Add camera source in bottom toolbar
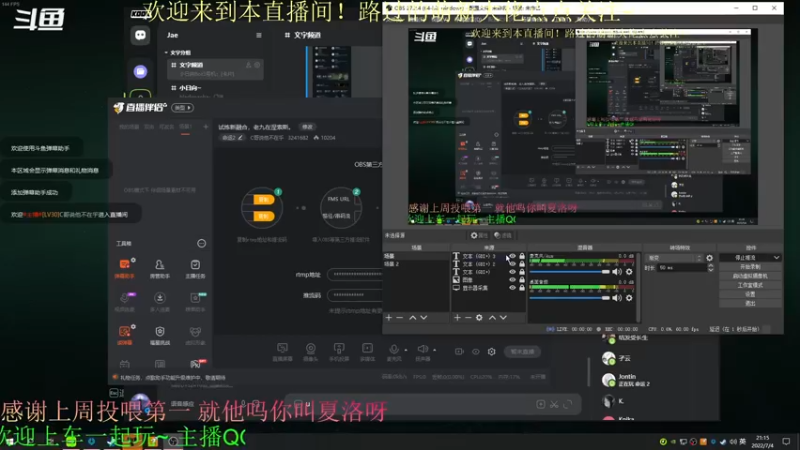 coord(310,352)
